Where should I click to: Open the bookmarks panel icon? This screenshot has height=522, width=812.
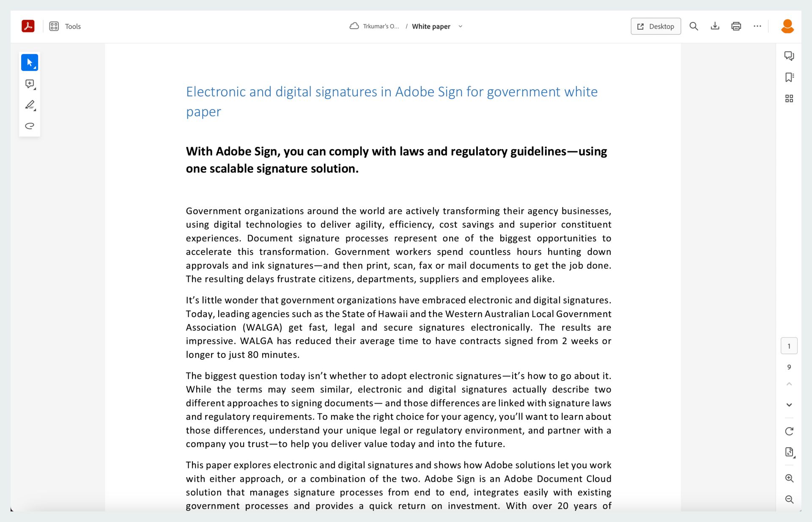click(x=789, y=77)
